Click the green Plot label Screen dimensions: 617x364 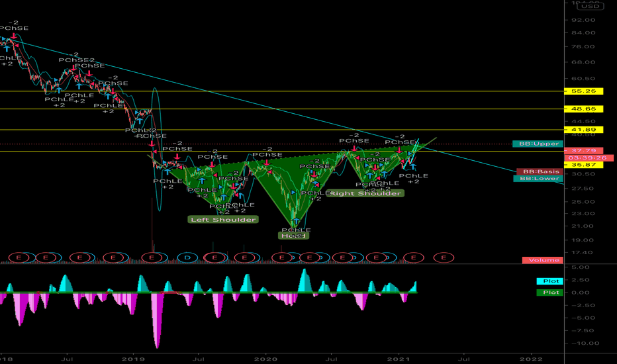tap(550, 293)
